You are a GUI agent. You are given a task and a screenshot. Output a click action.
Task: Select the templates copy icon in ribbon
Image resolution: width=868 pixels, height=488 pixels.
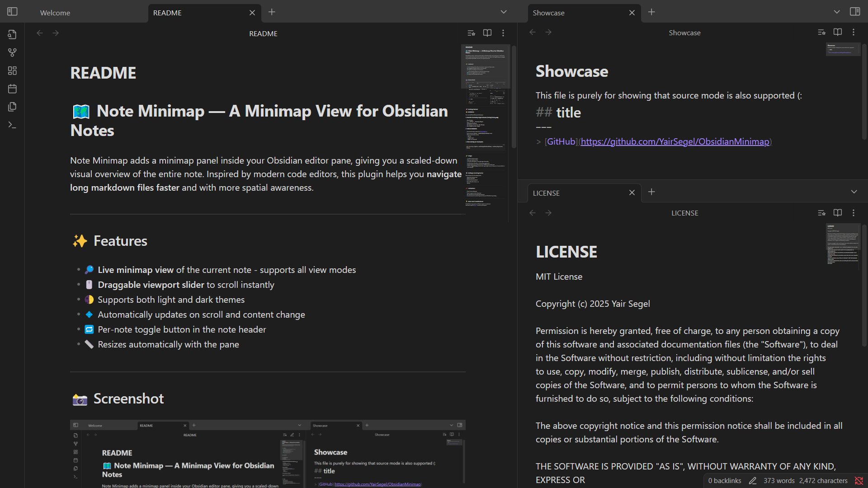tap(12, 107)
